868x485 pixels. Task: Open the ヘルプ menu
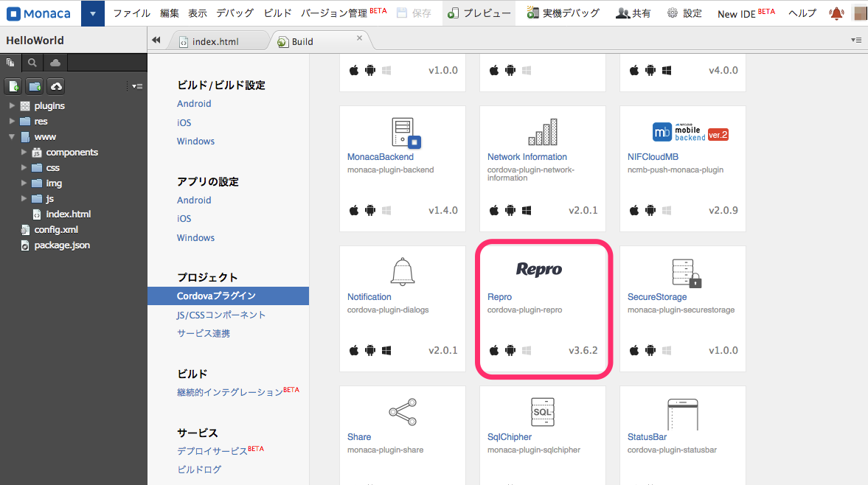tap(802, 13)
